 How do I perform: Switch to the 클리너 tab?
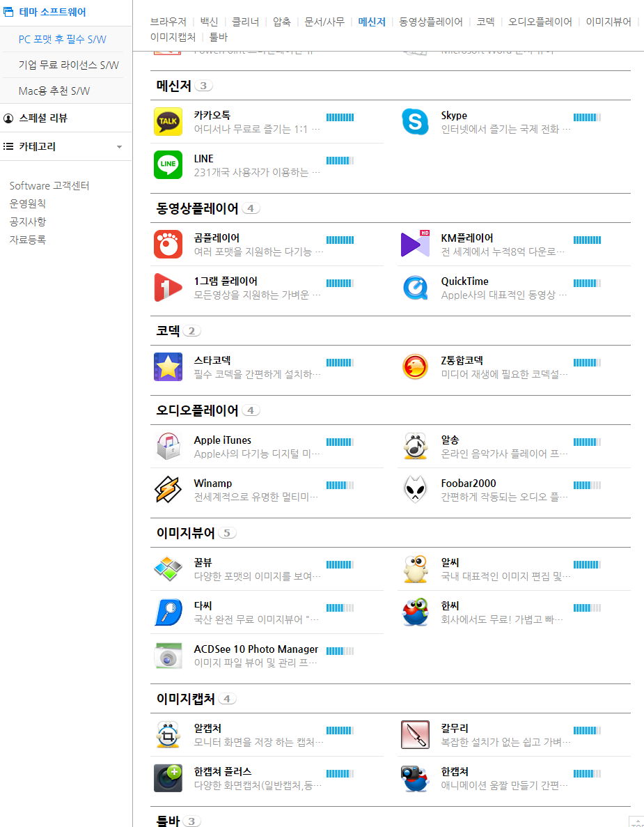(246, 22)
